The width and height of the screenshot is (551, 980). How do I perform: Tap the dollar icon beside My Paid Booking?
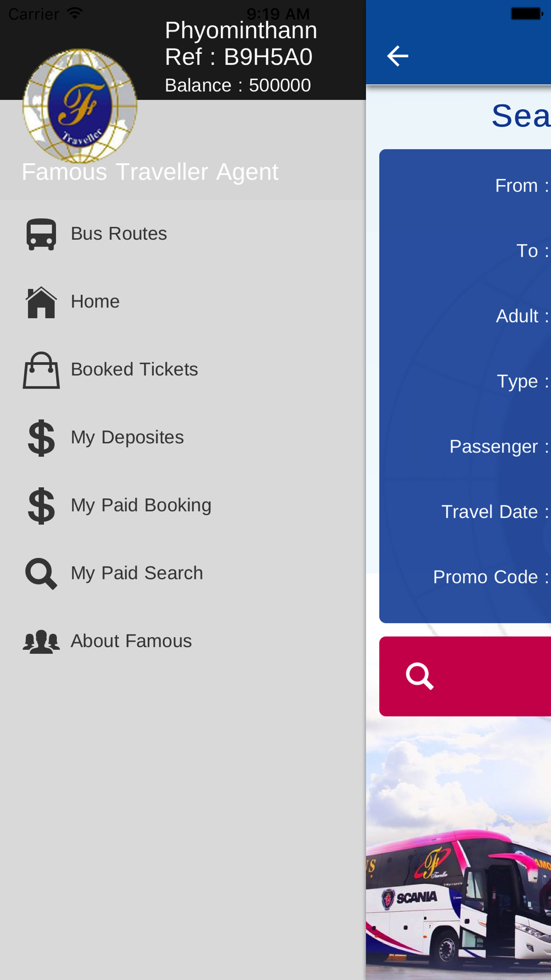click(x=41, y=506)
